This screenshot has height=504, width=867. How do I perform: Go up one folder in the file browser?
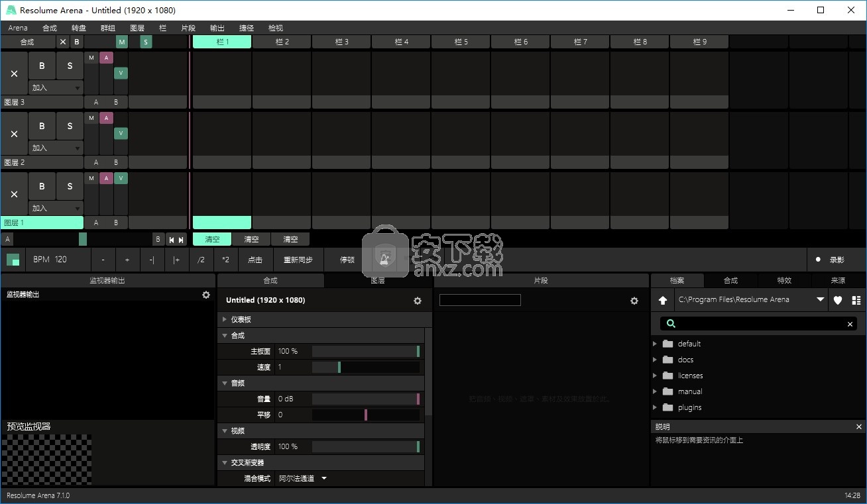click(663, 300)
